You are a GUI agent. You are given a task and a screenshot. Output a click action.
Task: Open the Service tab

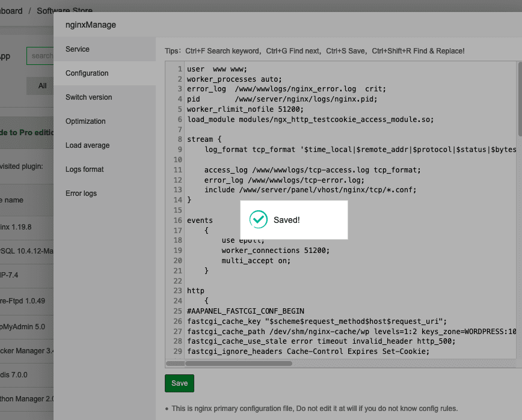78,49
